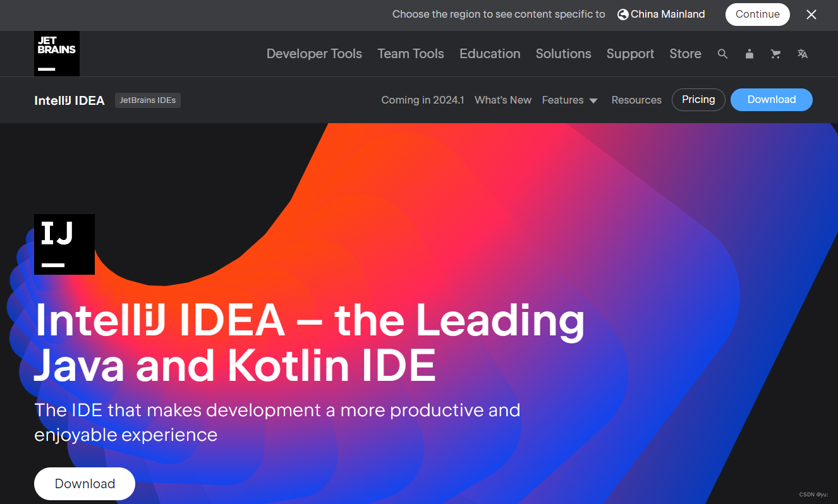The image size is (838, 504).
Task: Click Continue on the region banner
Action: tap(757, 14)
